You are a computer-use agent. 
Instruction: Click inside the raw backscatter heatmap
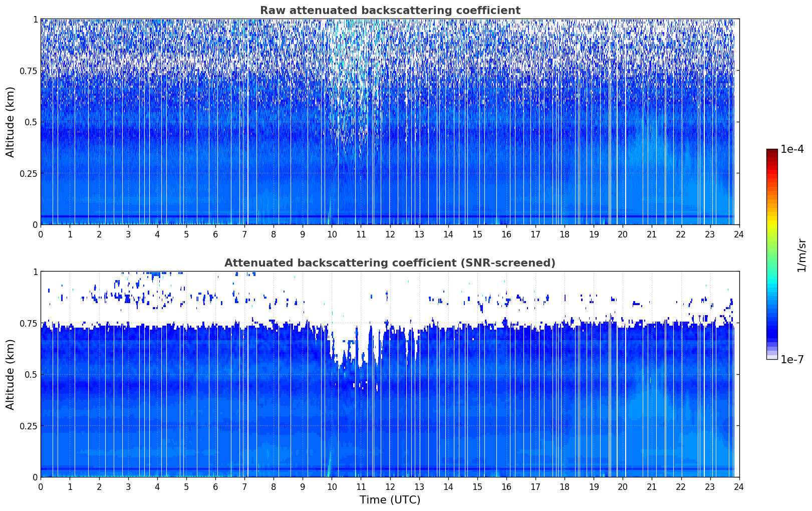(x=390, y=122)
